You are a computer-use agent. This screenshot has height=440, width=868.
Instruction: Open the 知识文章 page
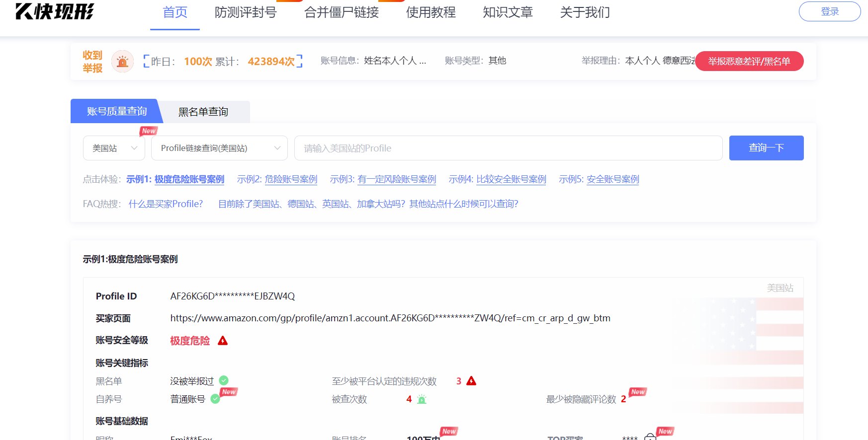(x=508, y=12)
